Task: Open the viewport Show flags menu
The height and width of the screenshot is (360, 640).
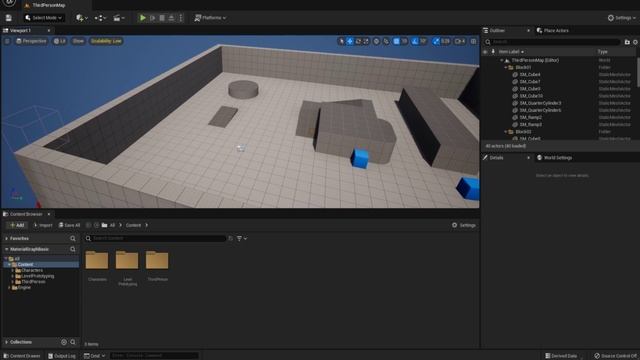Action: point(78,41)
